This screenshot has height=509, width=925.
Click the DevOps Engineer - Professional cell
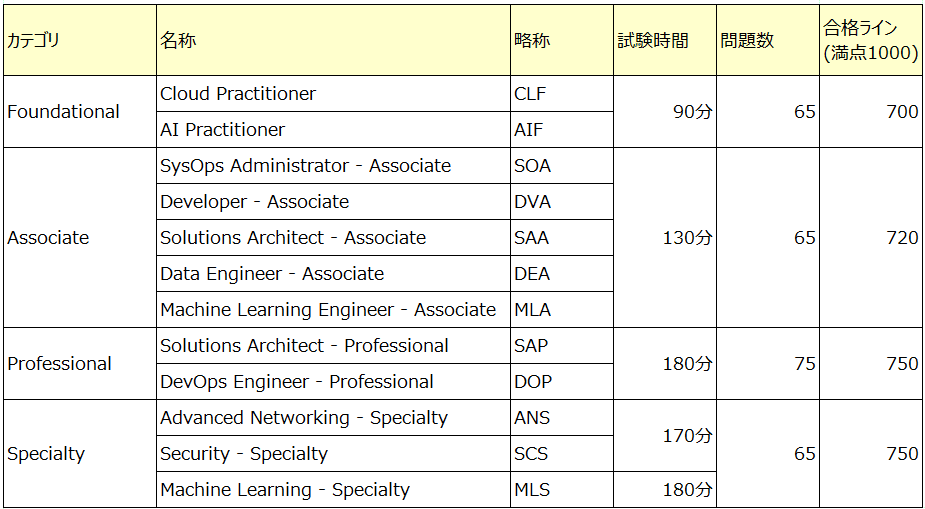coord(334,382)
